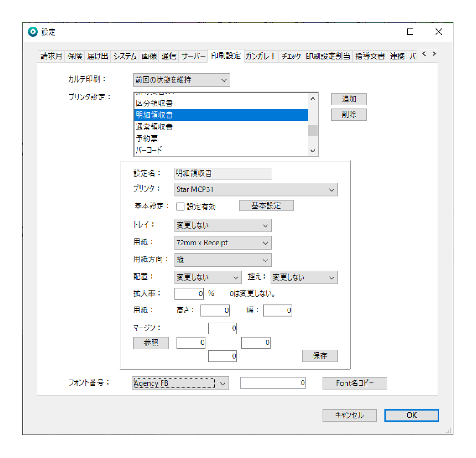Open the カルテ印刷 dropdown
476x458 pixels.
pos(181,80)
